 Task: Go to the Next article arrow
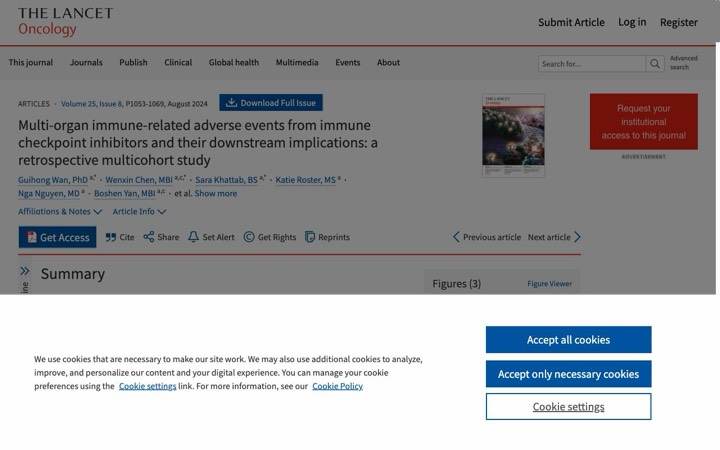click(578, 237)
